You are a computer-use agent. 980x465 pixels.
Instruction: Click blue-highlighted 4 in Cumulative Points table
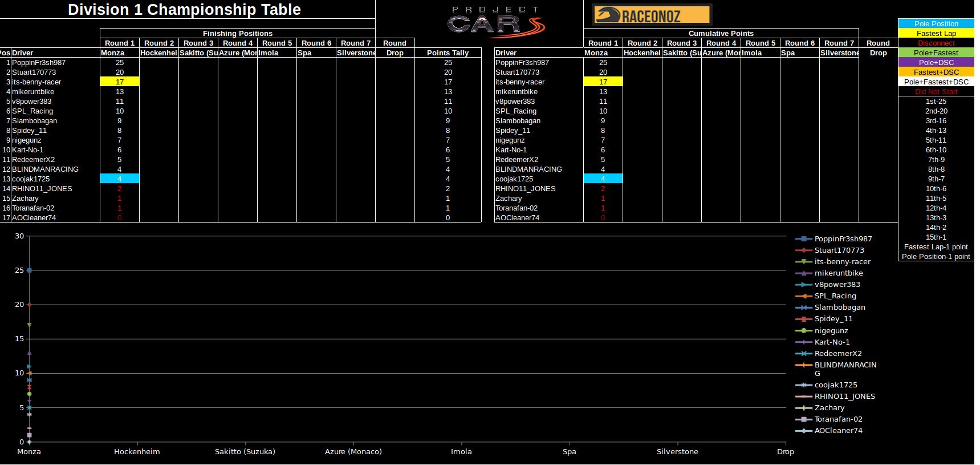coord(603,179)
